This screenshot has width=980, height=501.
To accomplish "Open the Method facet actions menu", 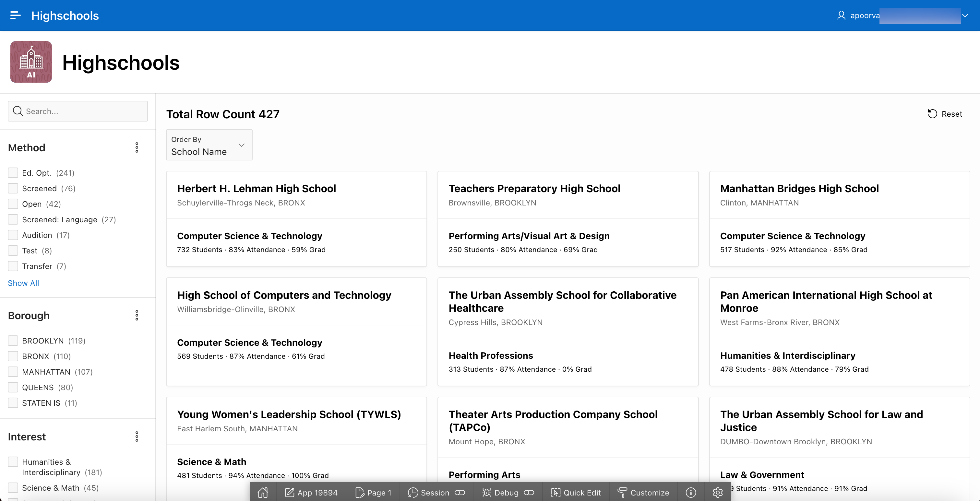I will click(137, 147).
